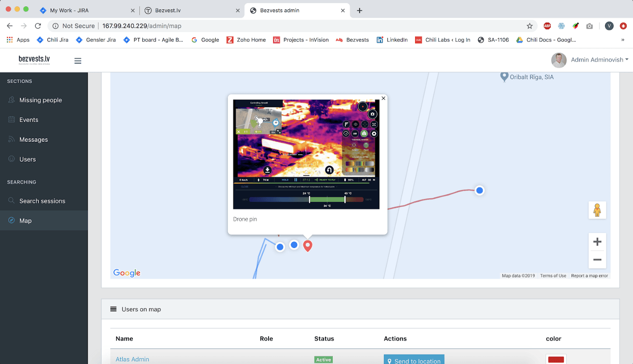Open map Terms of Use link
Image resolution: width=633 pixels, height=364 pixels.
(x=553, y=275)
